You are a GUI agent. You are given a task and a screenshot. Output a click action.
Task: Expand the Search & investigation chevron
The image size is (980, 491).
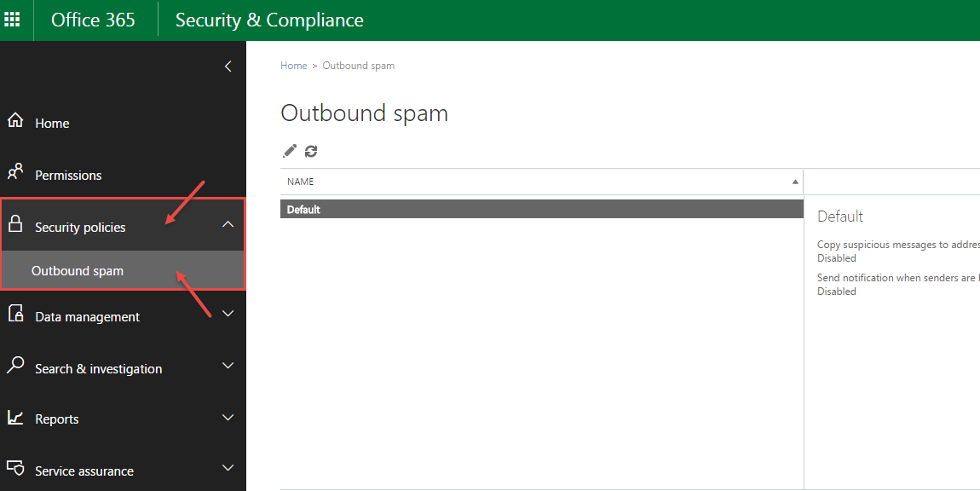(x=228, y=367)
